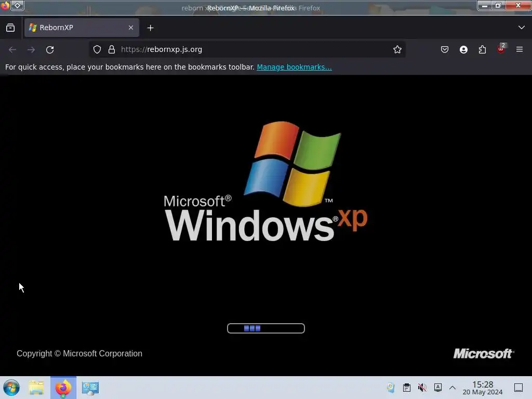Toggle the keep-on-all-desktops pin in title bar
This screenshot has height=399, width=532.
point(17,5)
